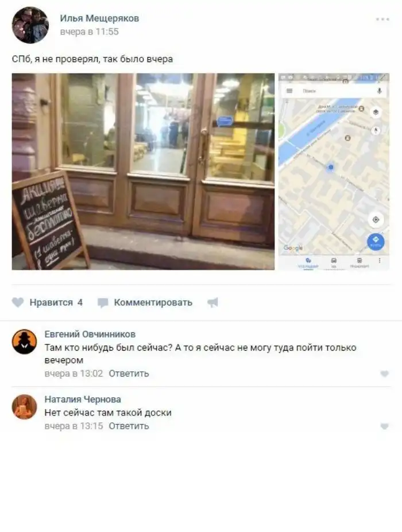Click the Нравится 4 like counter

pyautogui.click(x=56, y=302)
